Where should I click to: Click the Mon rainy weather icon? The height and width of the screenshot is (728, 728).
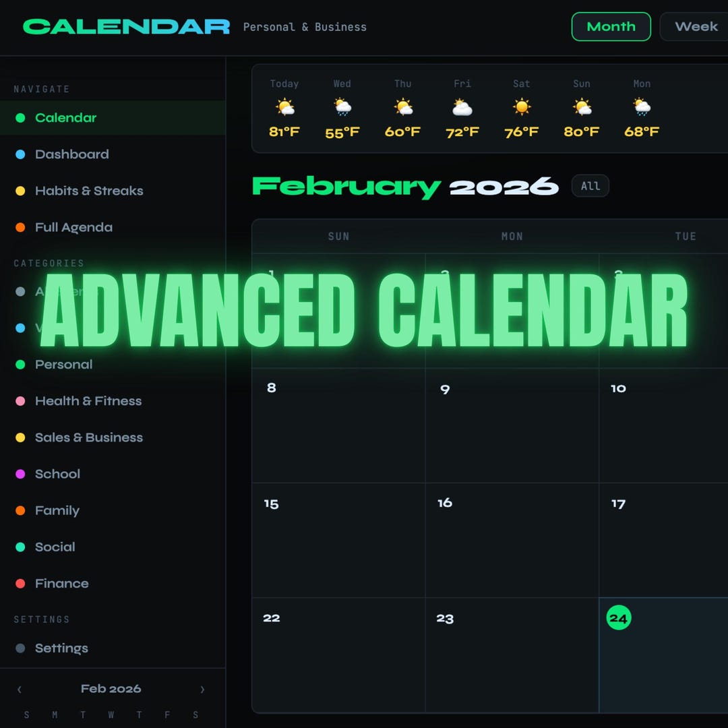[642, 107]
